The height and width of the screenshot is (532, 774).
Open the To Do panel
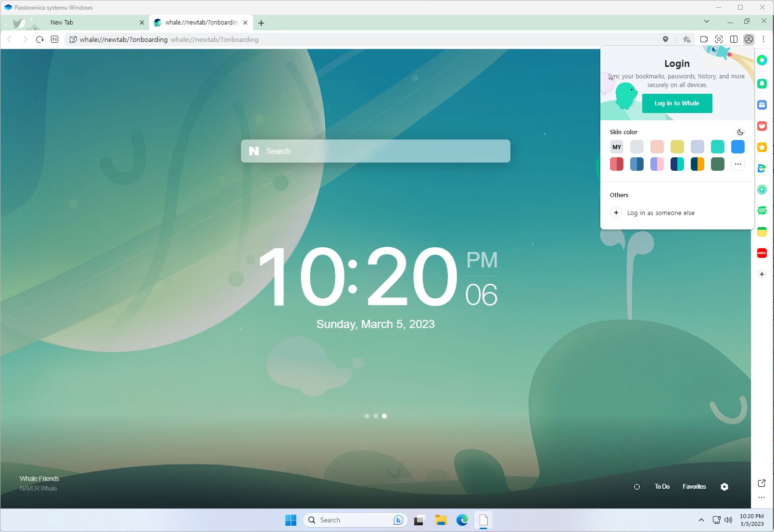[x=662, y=487]
